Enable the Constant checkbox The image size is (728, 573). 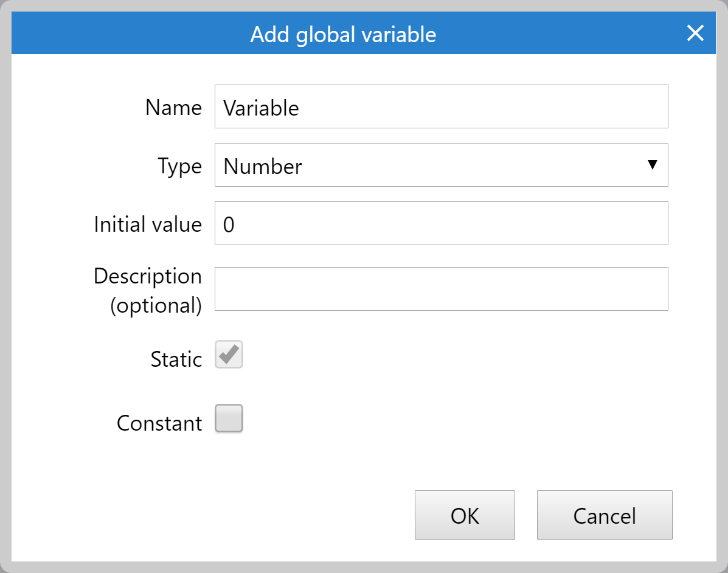pos(228,418)
